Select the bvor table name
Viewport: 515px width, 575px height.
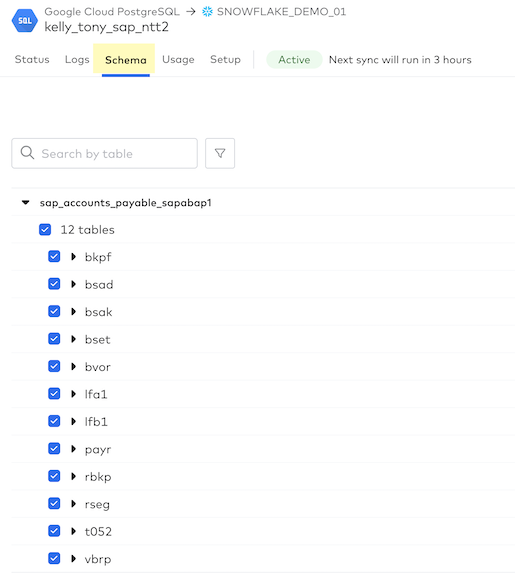point(98,367)
